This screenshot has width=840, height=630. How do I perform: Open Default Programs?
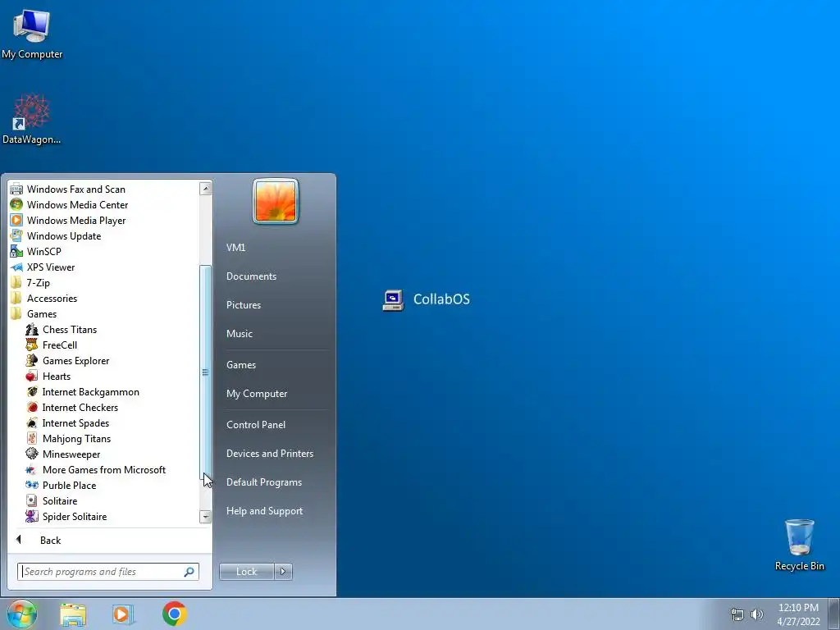pos(264,482)
